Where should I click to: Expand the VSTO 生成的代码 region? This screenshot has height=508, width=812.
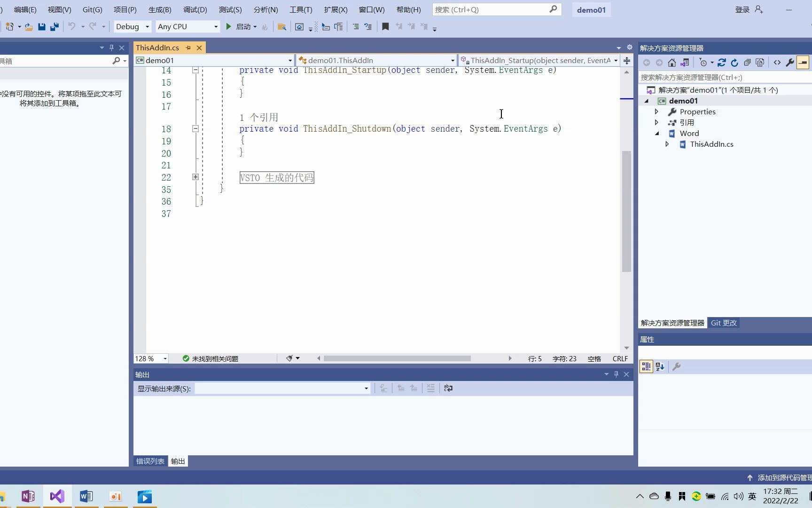[x=195, y=177]
